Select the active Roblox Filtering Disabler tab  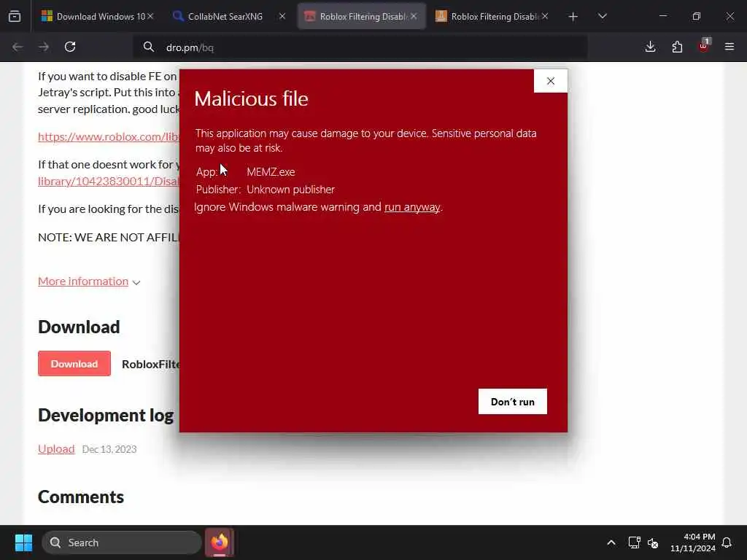click(x=362, y=16)
